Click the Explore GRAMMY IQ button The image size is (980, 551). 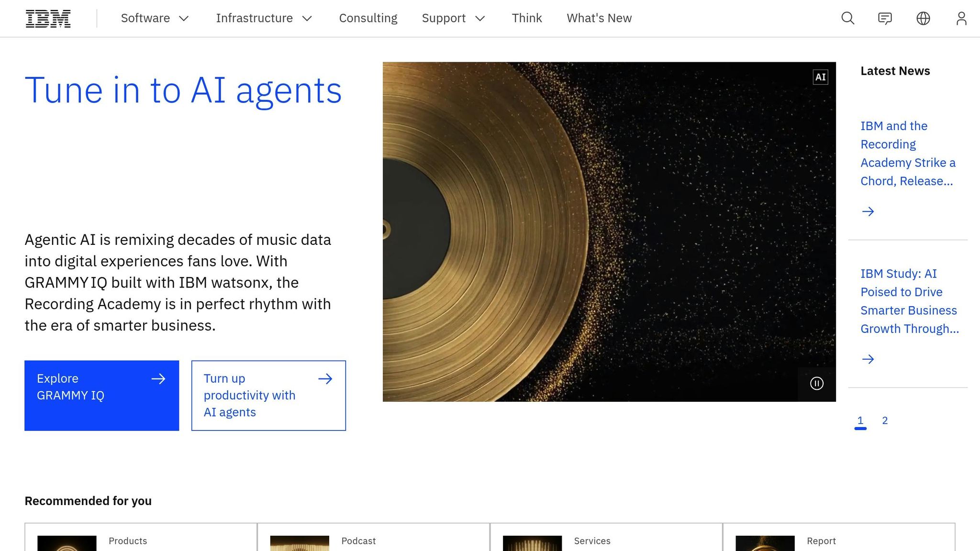pos(101,396)
